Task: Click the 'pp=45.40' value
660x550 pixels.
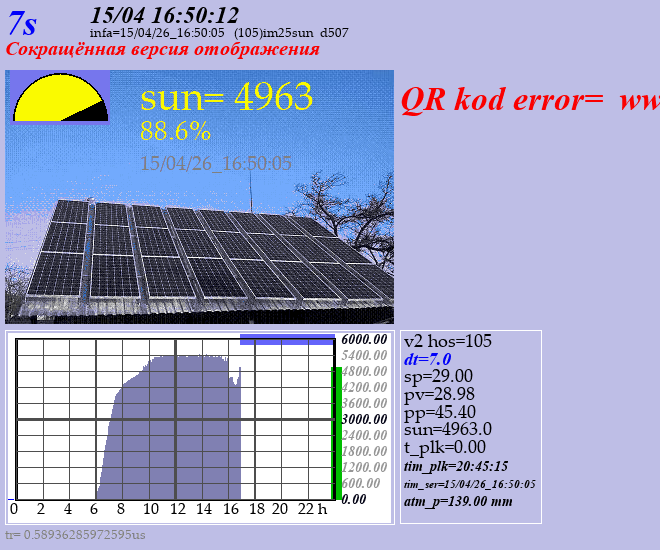Action: (x=439, y=411)
